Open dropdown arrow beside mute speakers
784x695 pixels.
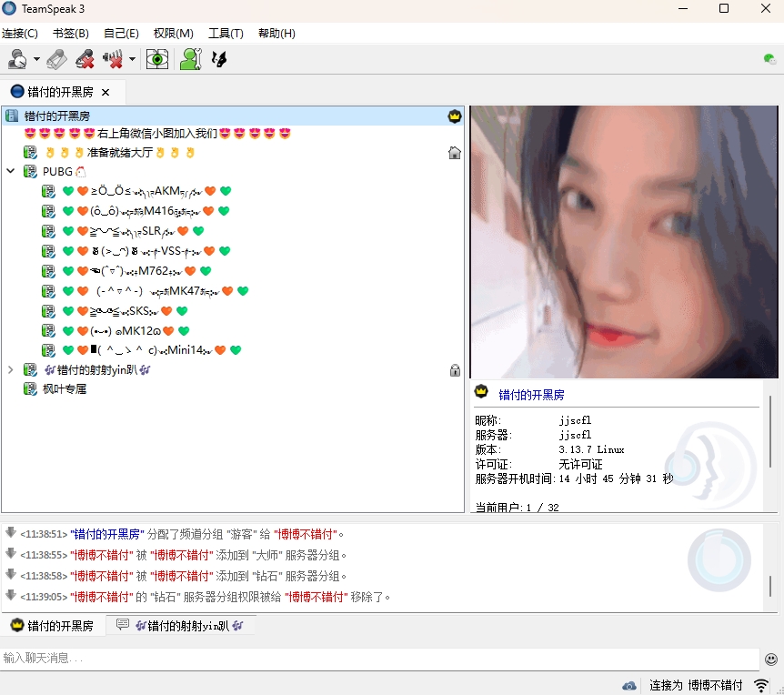tap(133, 61)
